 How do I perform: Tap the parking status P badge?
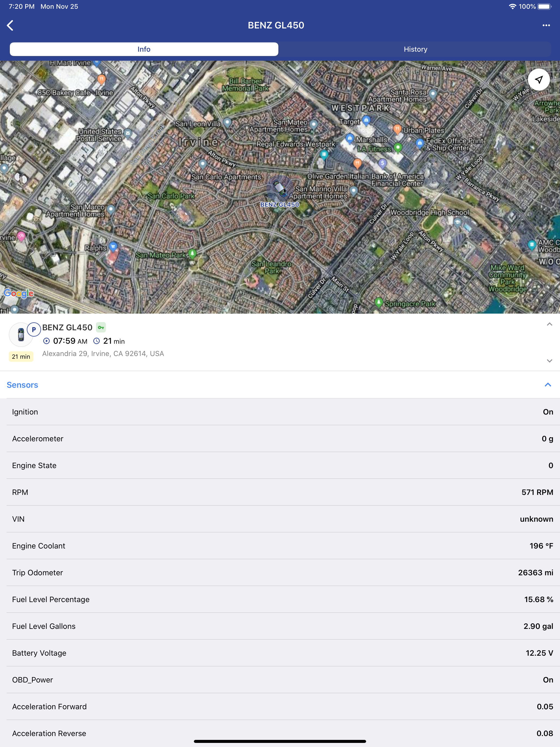pyautogui.click(x=34, y=329)
